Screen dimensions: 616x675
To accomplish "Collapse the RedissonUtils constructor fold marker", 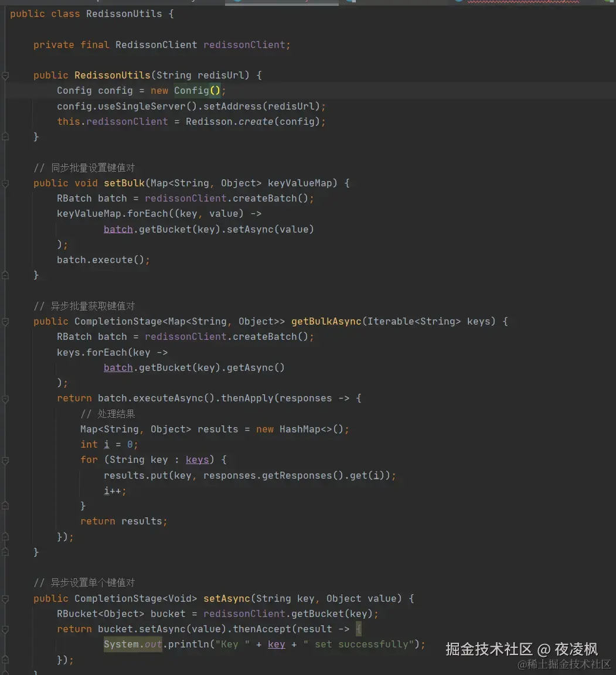I will tap(5, 76).
